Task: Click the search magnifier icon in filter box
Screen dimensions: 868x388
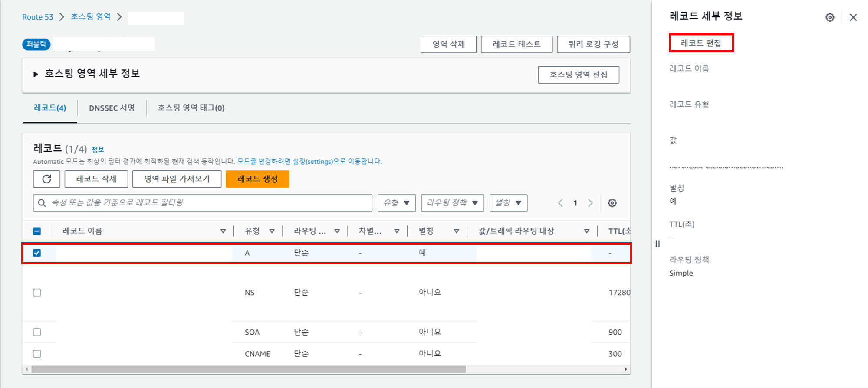Action: coord(42,203)
